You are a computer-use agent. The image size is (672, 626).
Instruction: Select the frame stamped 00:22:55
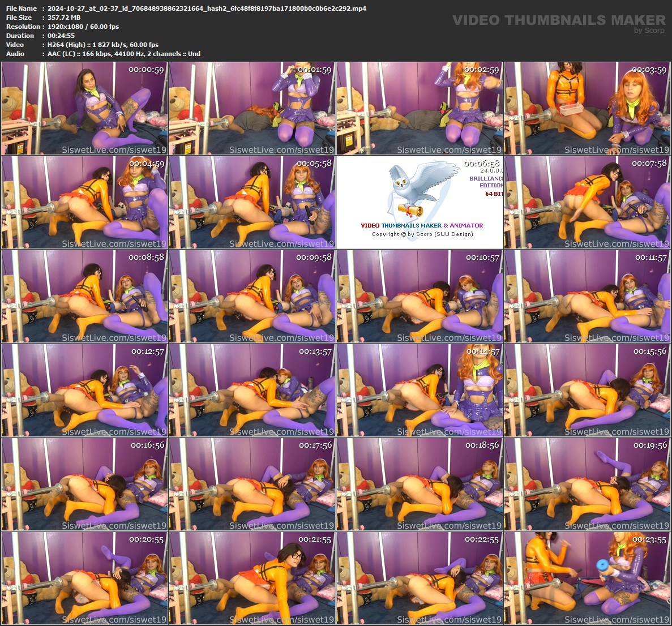(x=420, y=578)
